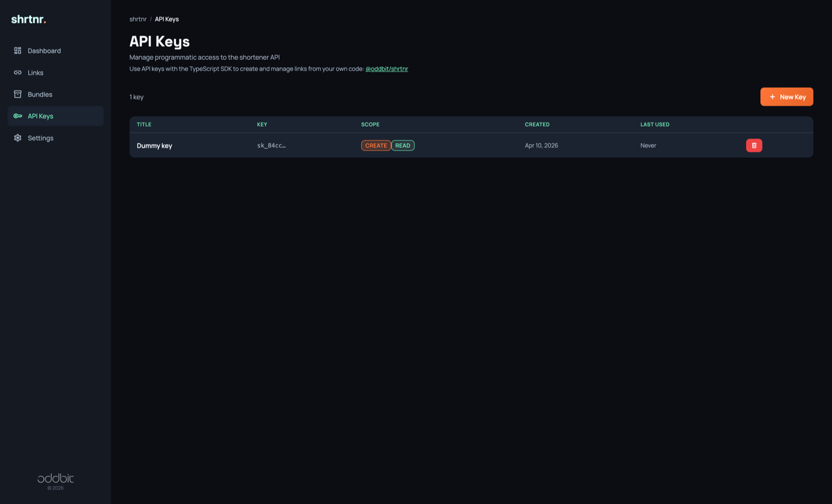Click the SCOPE column header

click(x=370, y=125)
